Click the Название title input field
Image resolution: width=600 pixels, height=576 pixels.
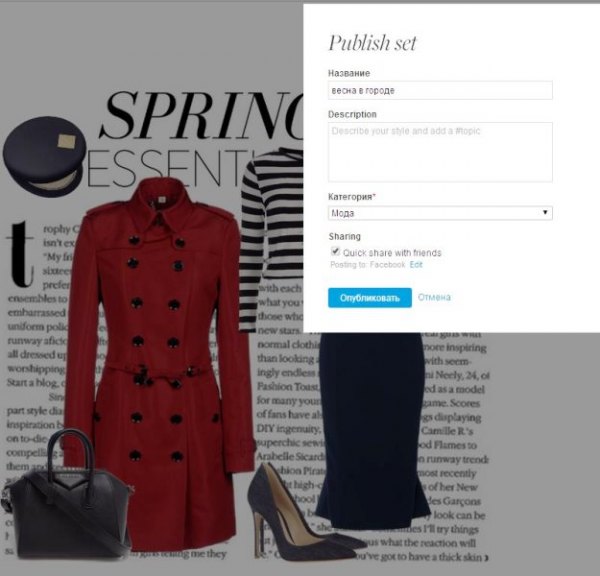(x=440, y=90)
